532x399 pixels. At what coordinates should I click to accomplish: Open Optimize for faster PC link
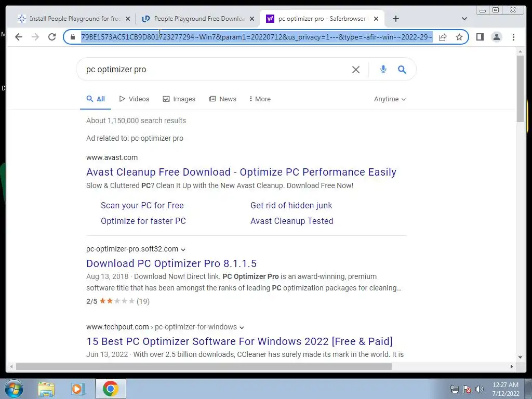click(x=143, y=221)
